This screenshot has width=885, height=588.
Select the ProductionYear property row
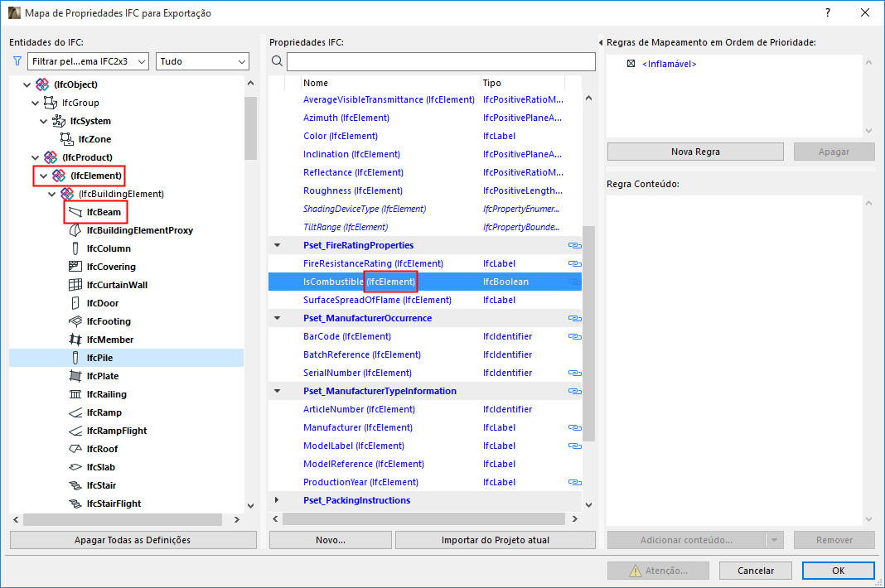(x=425, y=482)
